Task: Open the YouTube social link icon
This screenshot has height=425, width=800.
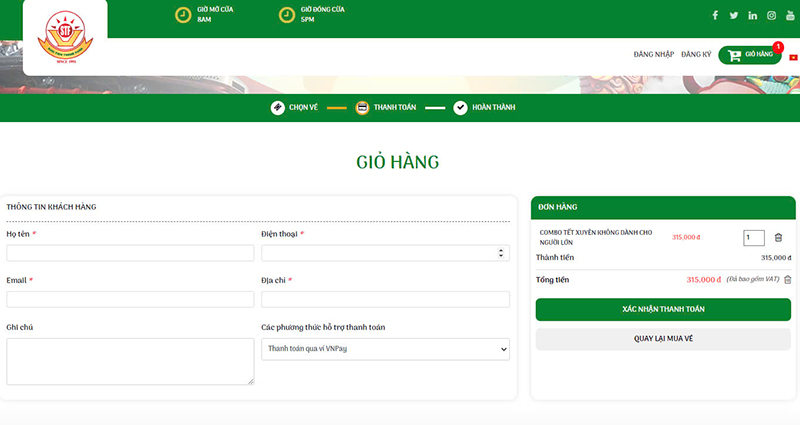Action: click(790, 15)
